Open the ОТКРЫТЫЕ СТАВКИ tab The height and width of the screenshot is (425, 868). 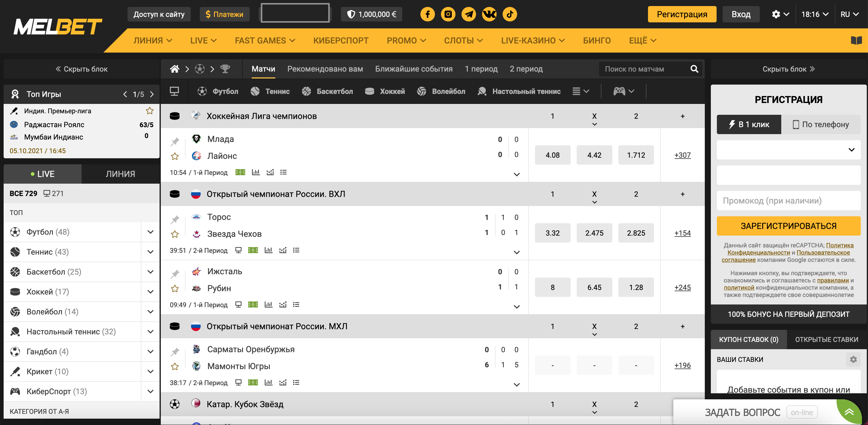(827, 339)
